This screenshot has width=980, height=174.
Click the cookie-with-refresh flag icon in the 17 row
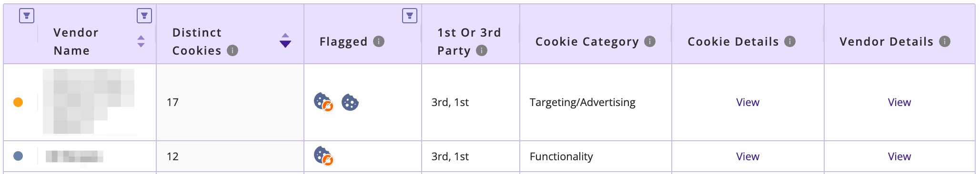[323, 102]
